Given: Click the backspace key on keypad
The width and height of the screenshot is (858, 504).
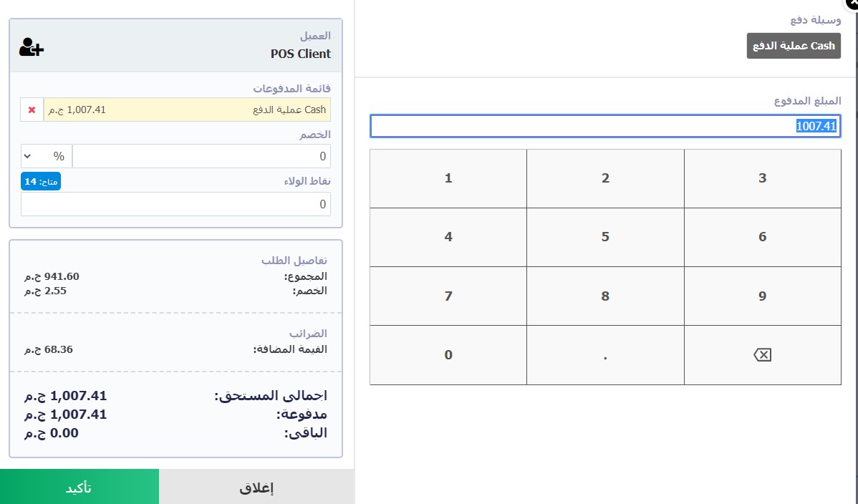Looking at the screenshot, I should (762, 355).
